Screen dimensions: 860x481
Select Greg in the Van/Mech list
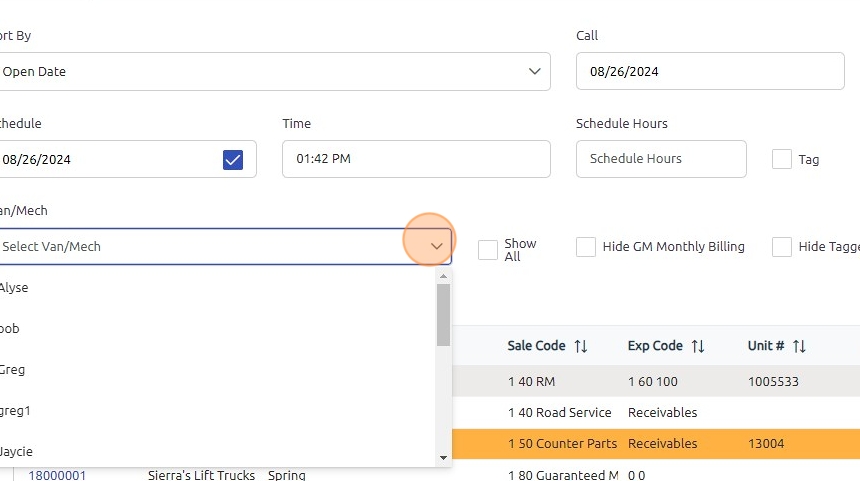point(13,370)
